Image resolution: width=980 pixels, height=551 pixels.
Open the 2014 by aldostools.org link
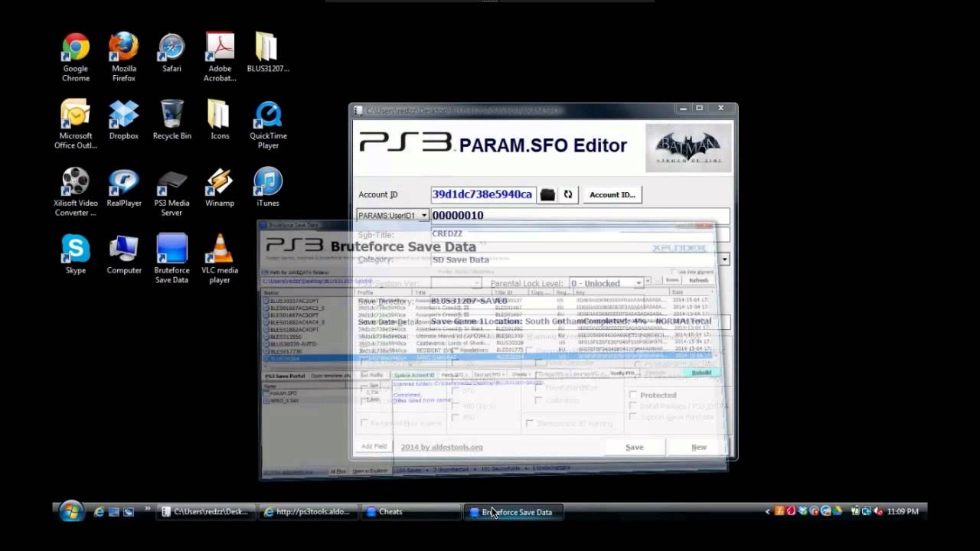click(442, 447)
